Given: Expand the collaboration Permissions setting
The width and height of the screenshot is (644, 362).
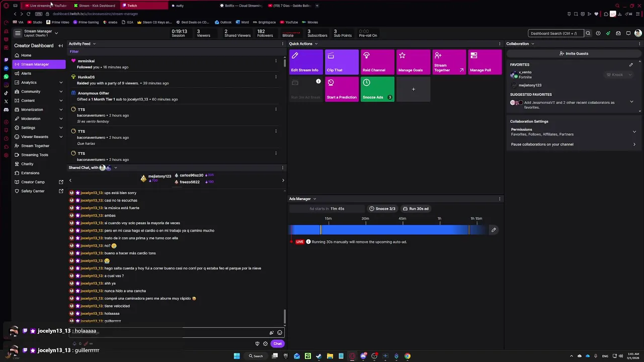Looking at the screenshot, I should click(x=634, y=132).
